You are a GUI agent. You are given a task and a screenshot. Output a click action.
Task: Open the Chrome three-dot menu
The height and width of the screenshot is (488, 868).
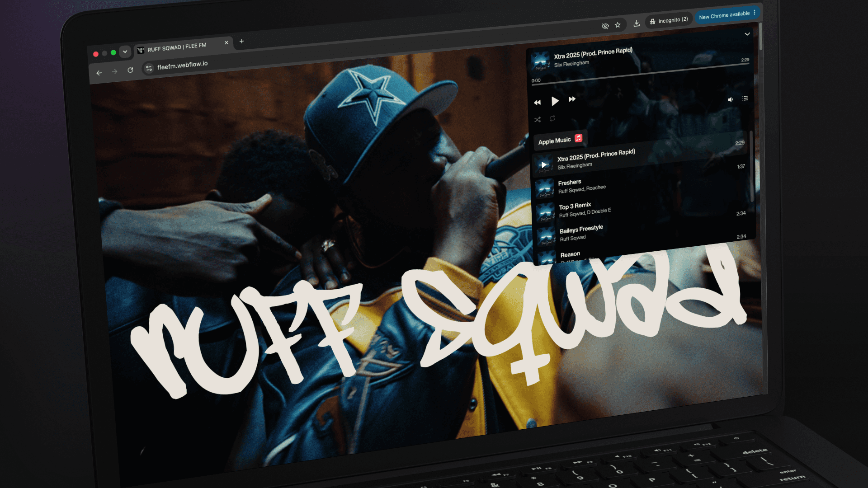755,13
